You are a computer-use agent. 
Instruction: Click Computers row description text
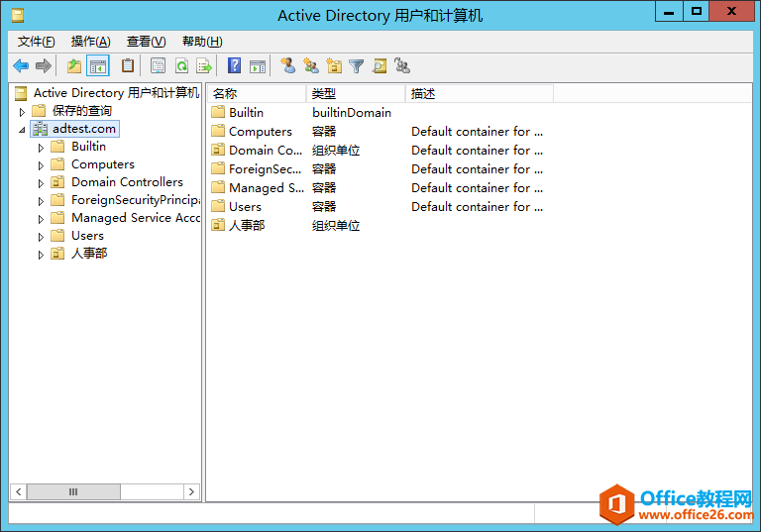coord(477,131)
